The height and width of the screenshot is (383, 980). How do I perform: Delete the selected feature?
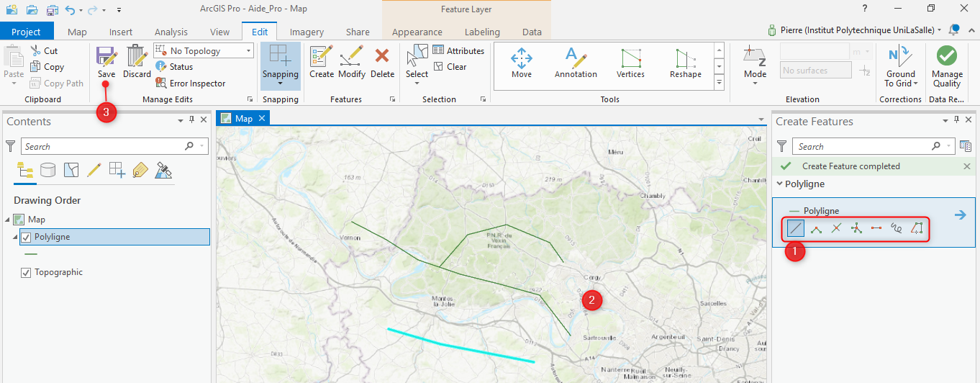tap(382, 62)
